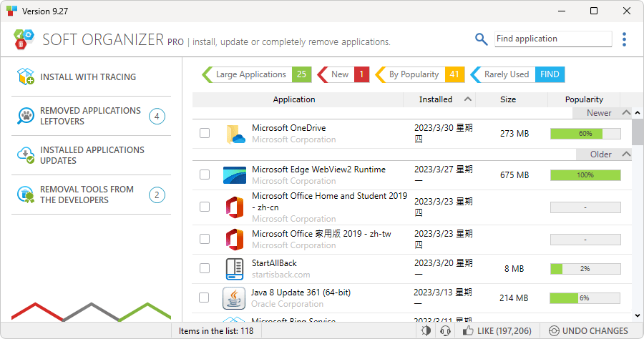Click the StartAllBack app icon
This screenshot has width=644, height=339.
pyautogui.click(x=235, y=269)
